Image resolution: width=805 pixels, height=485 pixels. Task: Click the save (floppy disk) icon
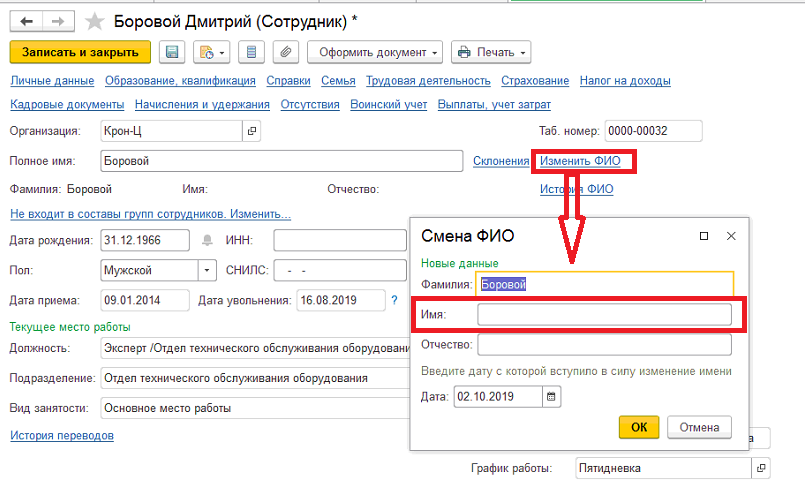[171, 52]
